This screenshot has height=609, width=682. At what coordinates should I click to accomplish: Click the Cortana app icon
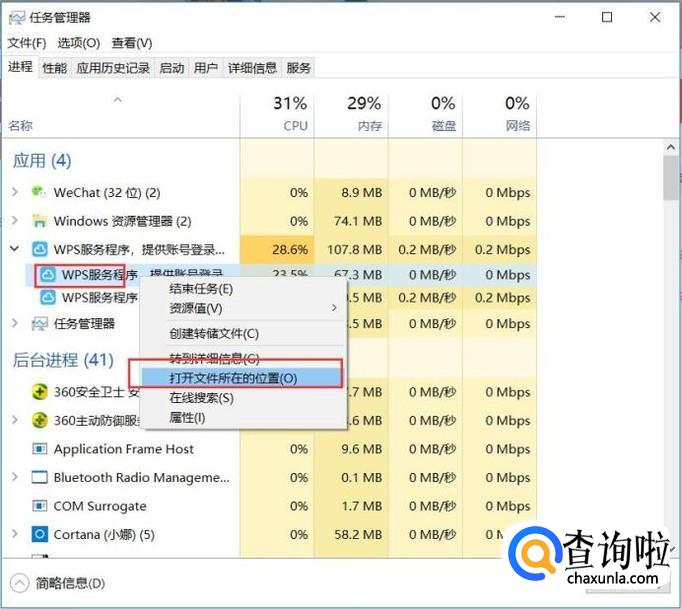coord(40,534)
